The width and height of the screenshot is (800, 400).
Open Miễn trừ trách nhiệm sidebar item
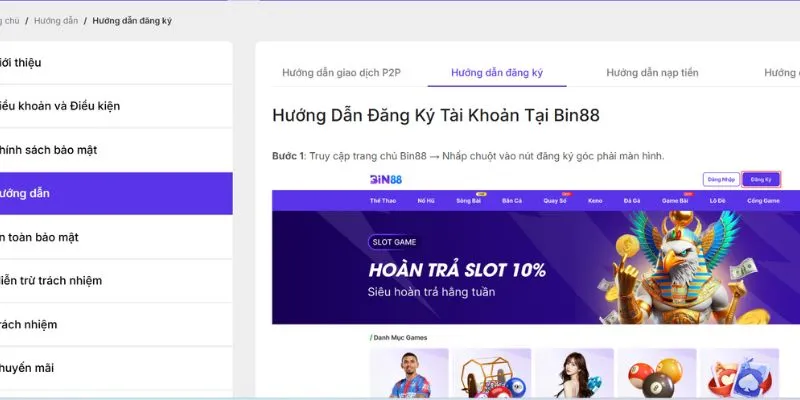point(116,281)
